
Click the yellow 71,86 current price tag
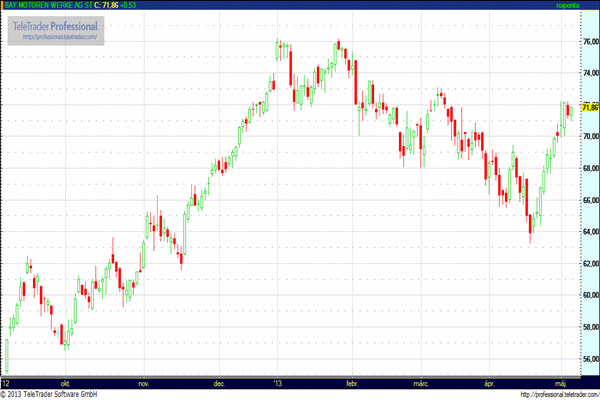[x=587, y=107]
